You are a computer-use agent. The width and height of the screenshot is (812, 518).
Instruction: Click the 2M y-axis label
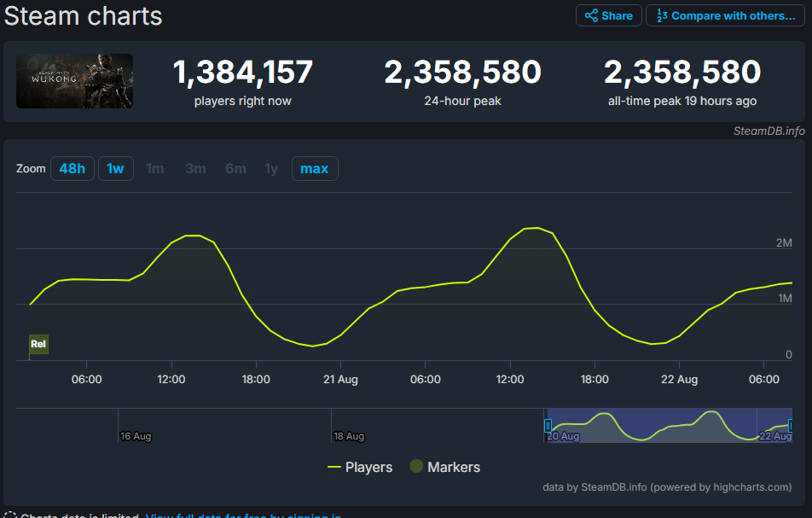pos(784,242)
